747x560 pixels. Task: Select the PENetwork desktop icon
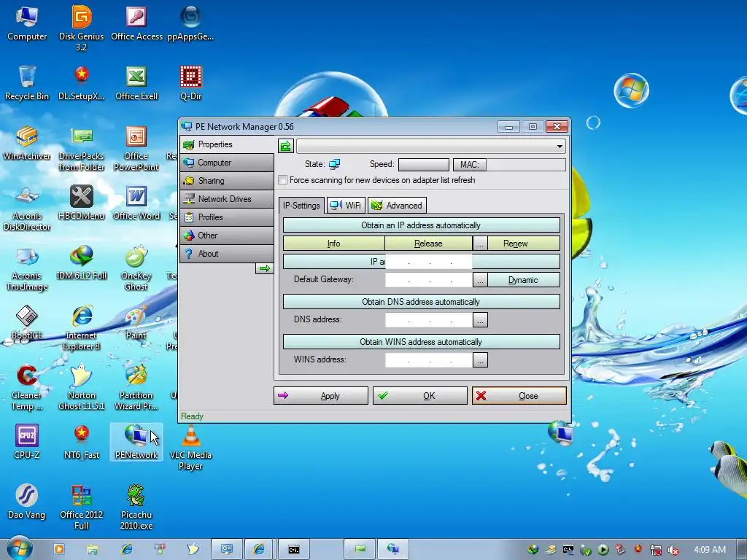point(136,443)
